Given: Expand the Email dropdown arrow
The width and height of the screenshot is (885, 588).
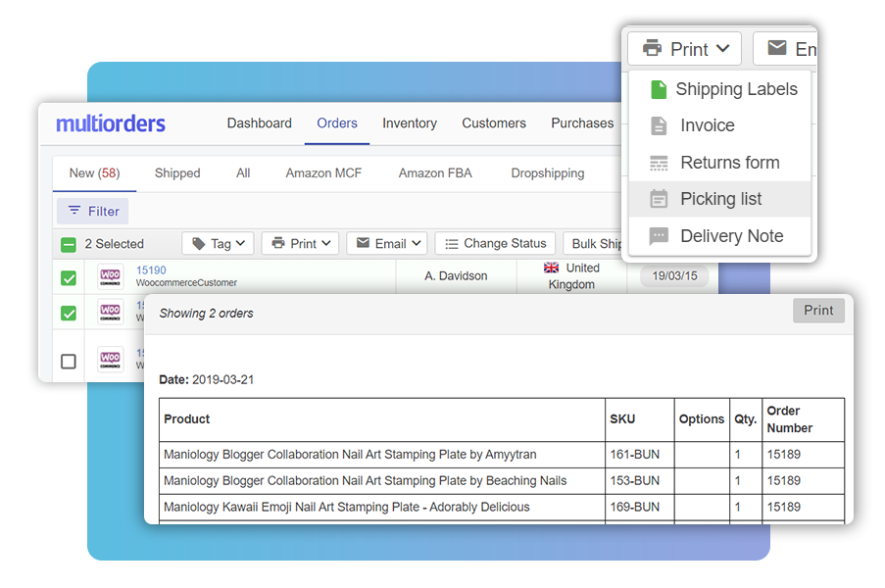Looking at the screenshot, I should coord(417,243).
